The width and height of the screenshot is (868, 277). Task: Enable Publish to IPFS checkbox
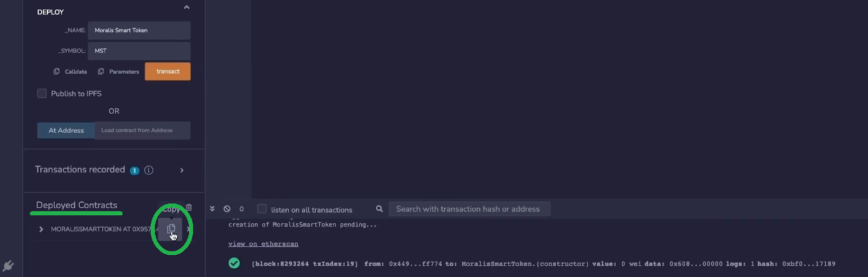coord(42,94)
